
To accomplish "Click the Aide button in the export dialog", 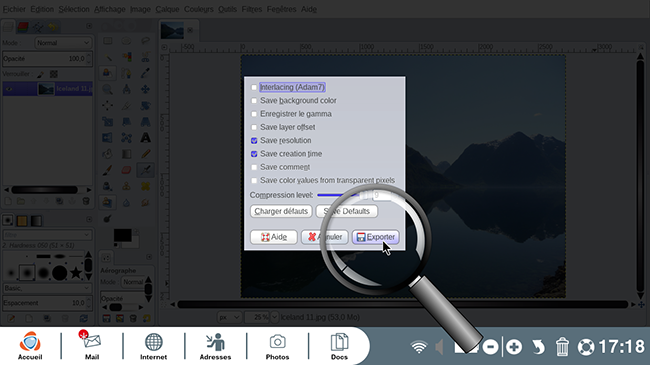I will point(274,237).
